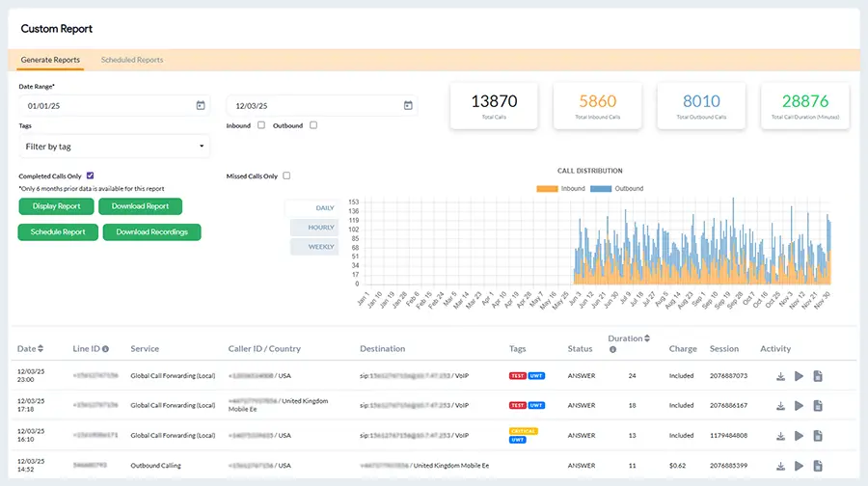Screen dimensions: 868x486
Task: Open the start date calendar picker icon
Action: click(x=201, y=105)
